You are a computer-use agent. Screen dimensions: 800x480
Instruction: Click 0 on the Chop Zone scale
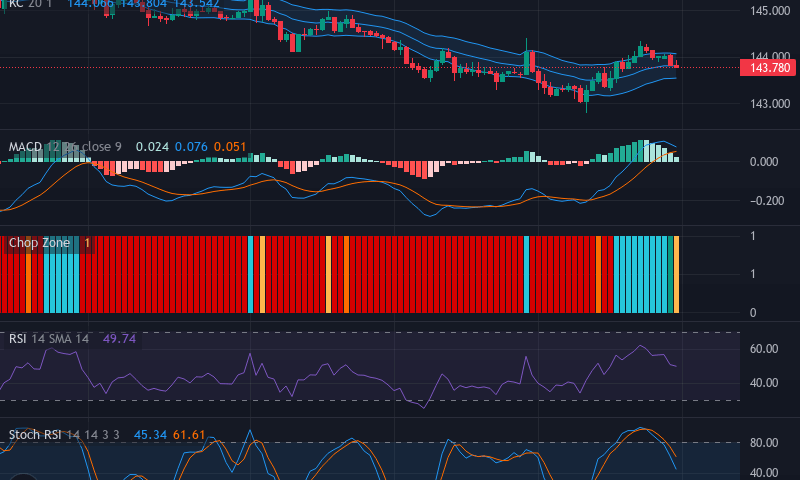[x=753, y=313]
